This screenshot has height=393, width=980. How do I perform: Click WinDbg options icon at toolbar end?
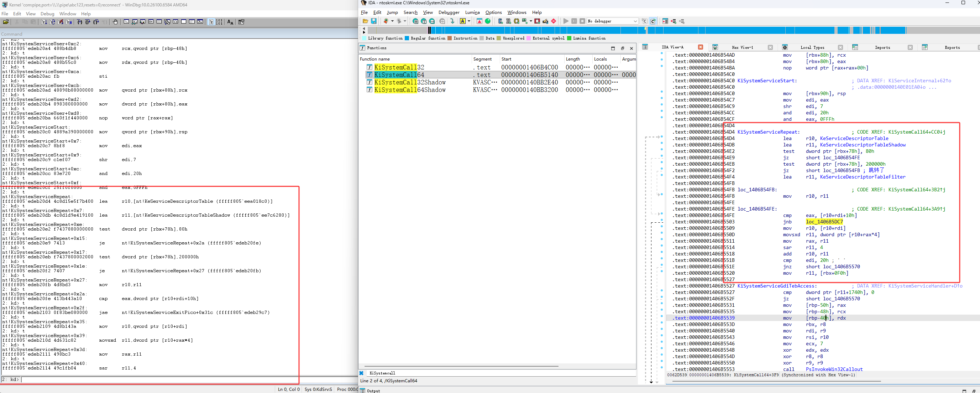tap(241, 22)
